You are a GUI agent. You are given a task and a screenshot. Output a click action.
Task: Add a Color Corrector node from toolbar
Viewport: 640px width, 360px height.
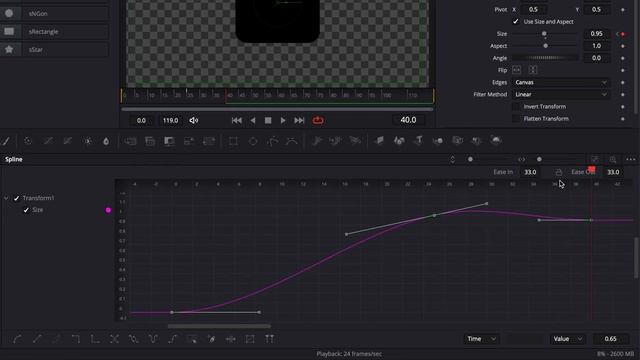(x=28, y=141)
